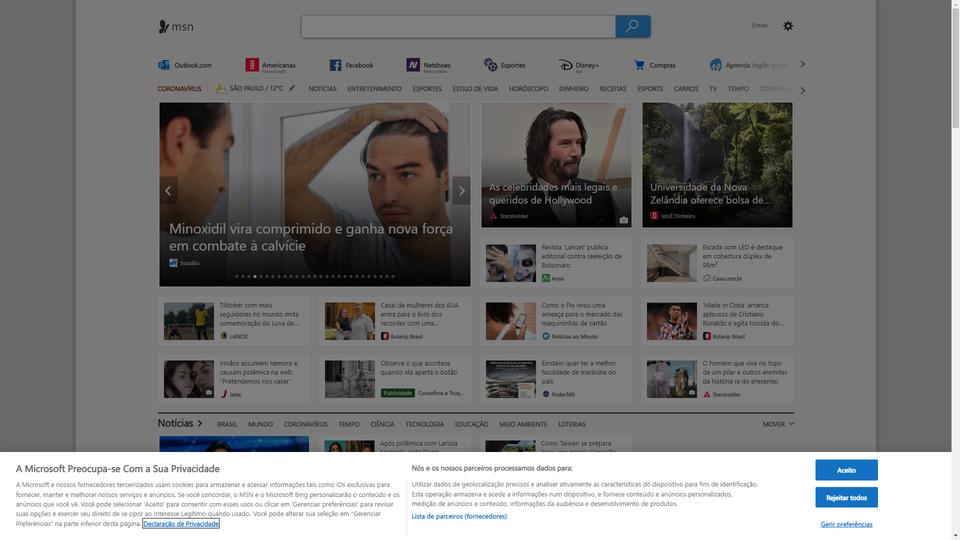Open the Gerir preferências link
The width and height of the screenshot is (960, 540).
[x=846, y=524]
